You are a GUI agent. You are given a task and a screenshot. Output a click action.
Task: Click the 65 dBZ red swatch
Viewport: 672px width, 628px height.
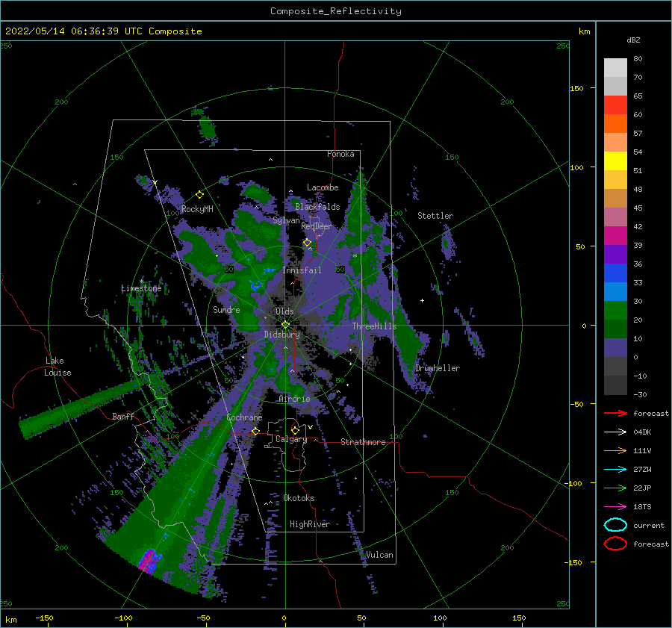pyautogui.click(x=615, y=105)
